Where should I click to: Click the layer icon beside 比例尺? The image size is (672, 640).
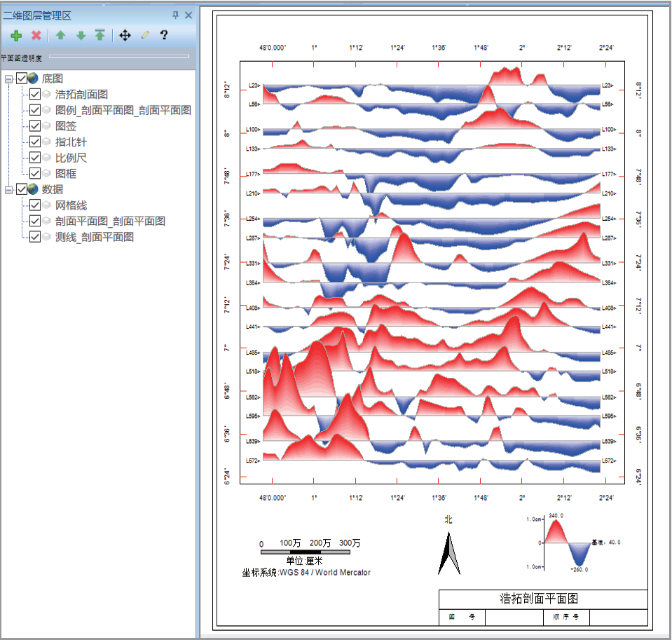pyautogui.click(x=47, y=158)
